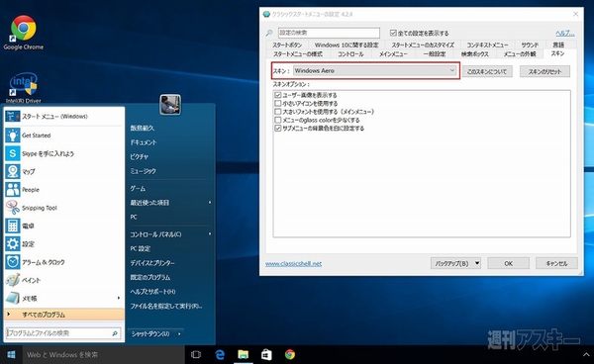This screenshot has width=594, height=364.
Task: Toggle 全ての設定を表示する checkbox
Action: click(393, 33)
